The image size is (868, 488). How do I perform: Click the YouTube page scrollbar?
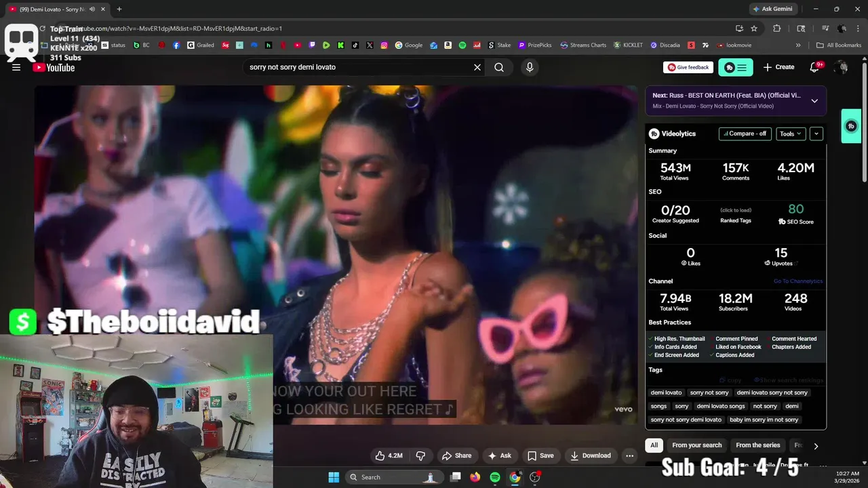click(x=864, y=122)
